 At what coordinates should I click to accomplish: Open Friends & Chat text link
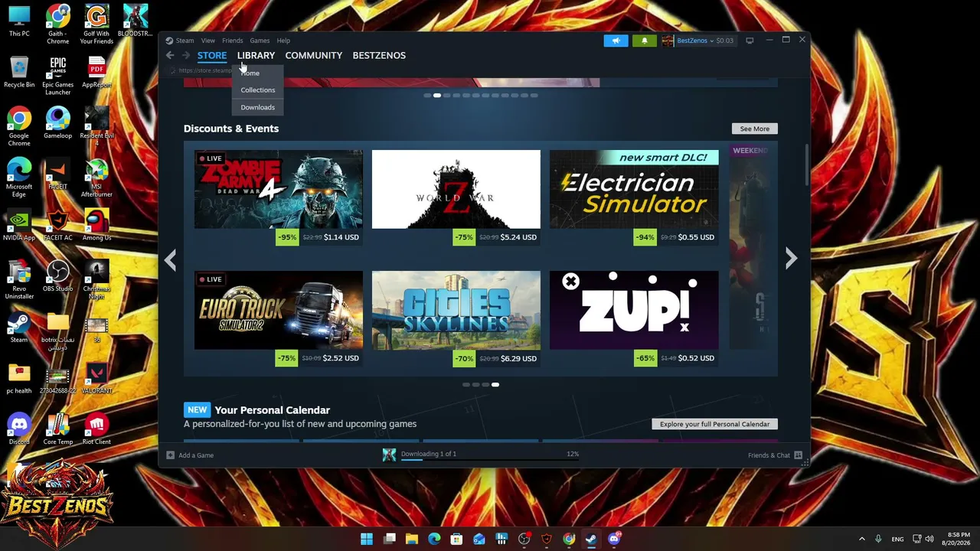(x=769, y=455)
